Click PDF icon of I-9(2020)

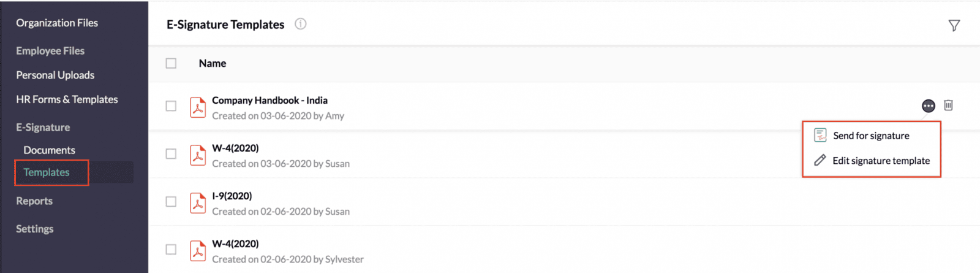coord(198,202)
